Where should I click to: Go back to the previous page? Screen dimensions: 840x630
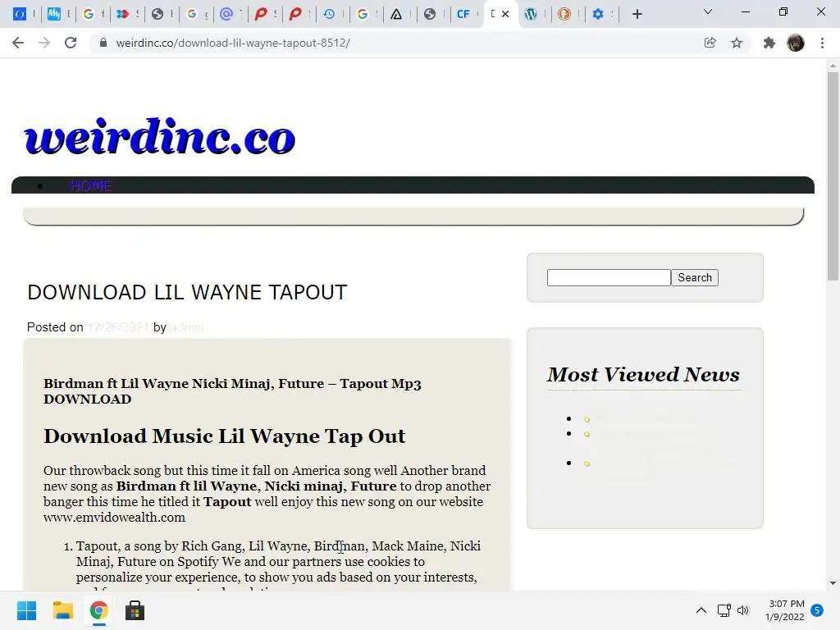(x=18, y=43)
